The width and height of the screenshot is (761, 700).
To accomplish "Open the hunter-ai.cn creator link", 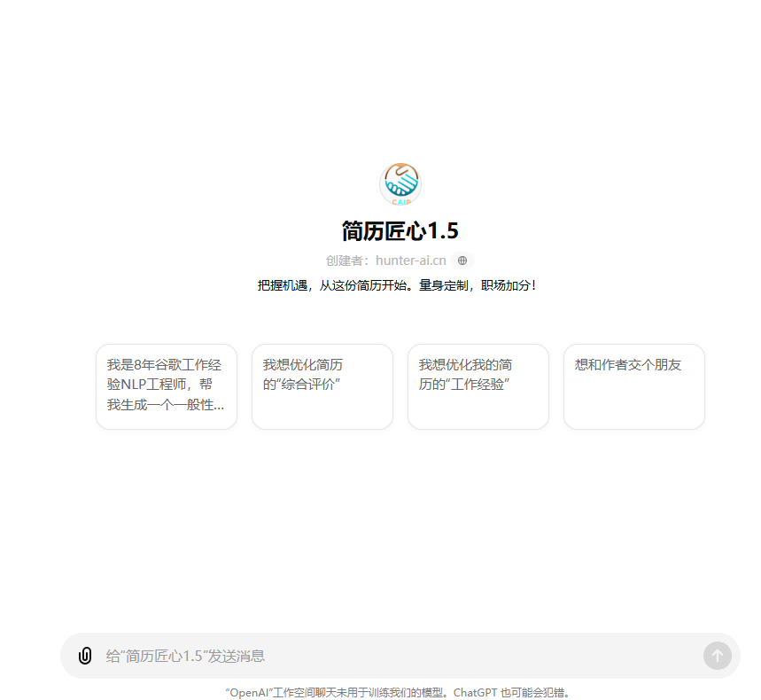I will tap(411, 261).
